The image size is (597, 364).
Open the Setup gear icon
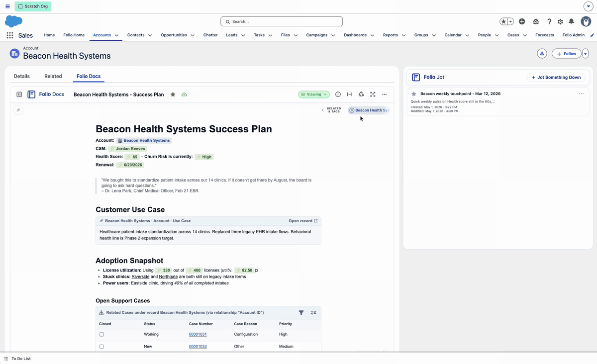pyautogui.click(x=560, y=21)
